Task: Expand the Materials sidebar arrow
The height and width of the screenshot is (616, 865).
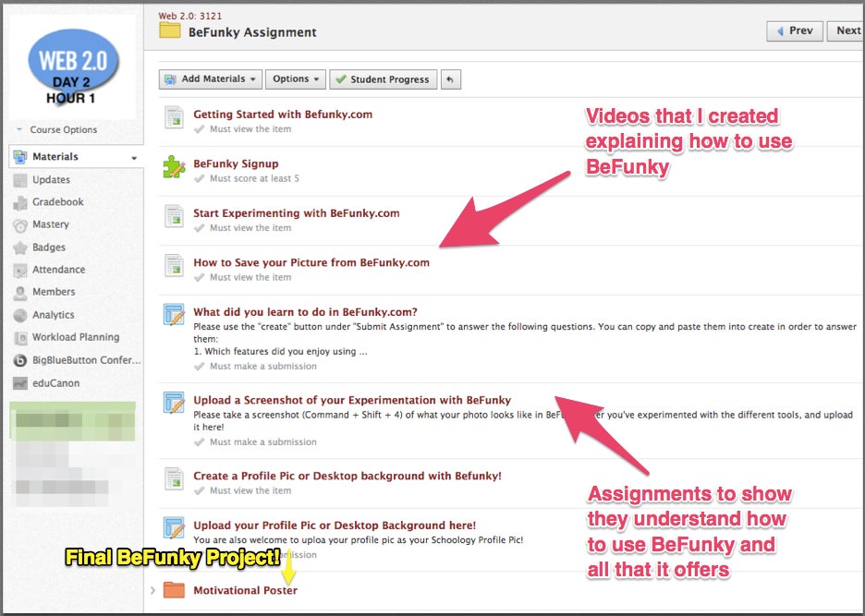Action: 134,158
